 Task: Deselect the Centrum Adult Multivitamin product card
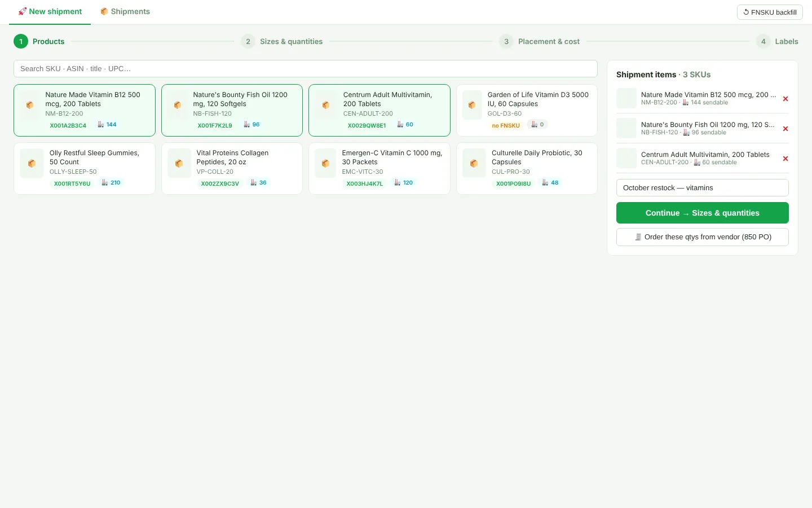379,110
